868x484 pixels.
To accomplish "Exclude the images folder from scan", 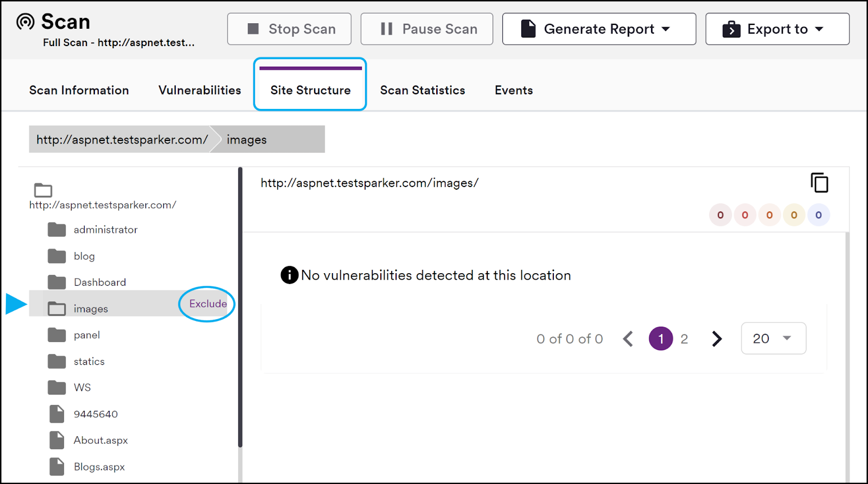I will [x=208, y=304].
